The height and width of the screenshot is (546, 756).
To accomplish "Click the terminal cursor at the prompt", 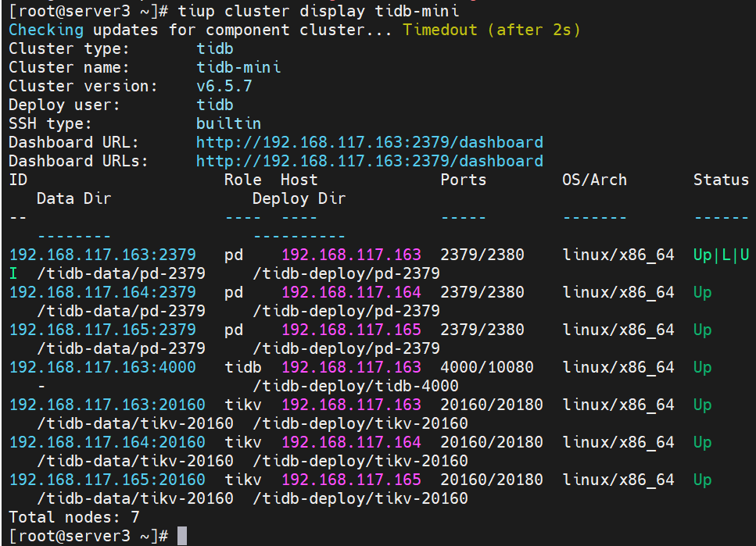I will 181,536.
